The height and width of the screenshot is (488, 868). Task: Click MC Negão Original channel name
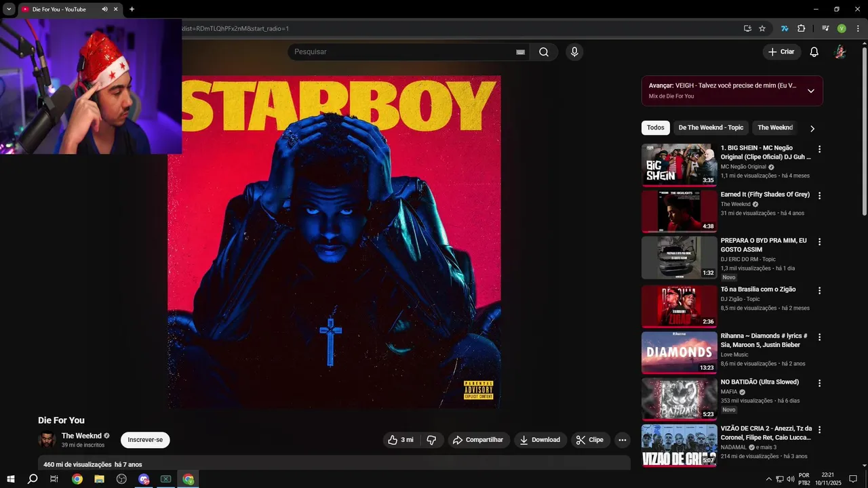743,167
